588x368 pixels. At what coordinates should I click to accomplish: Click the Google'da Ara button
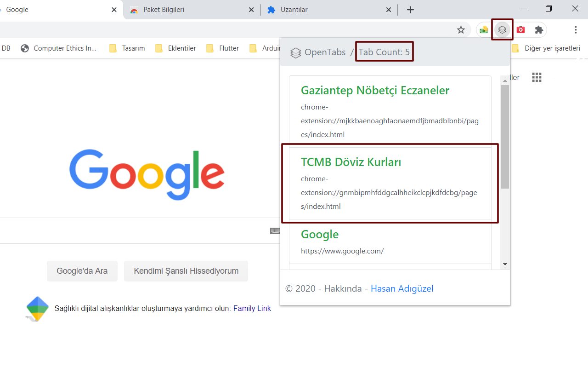82,271
